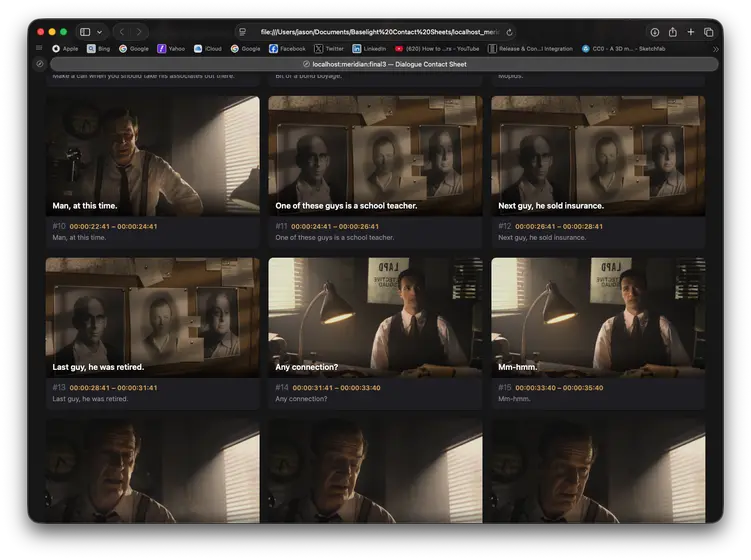751x560 pixels.
Task: Focus the file URL address field
Action: pos(376,32)
